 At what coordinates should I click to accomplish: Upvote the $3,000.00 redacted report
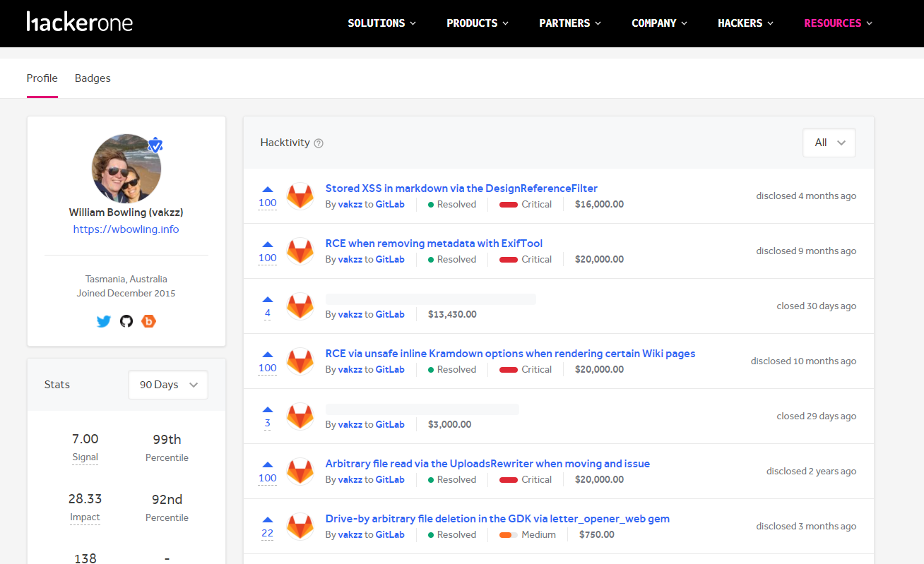pyautogui.click(x=268, y=409)
